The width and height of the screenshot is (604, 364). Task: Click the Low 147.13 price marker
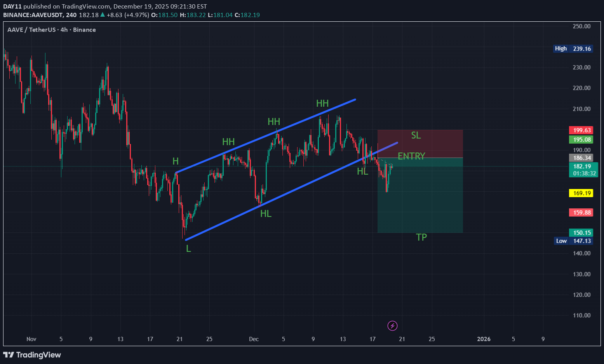pyautogui.click(x=573, y=241)
